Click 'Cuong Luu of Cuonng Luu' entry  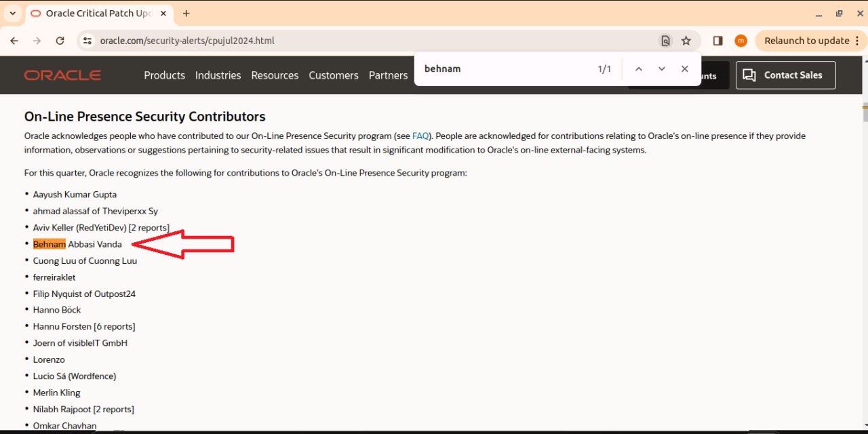(x=85, y=260)
